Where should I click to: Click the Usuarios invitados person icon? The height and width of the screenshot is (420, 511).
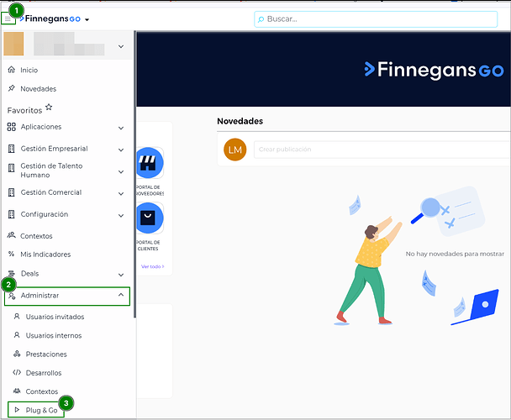(17, 317)
